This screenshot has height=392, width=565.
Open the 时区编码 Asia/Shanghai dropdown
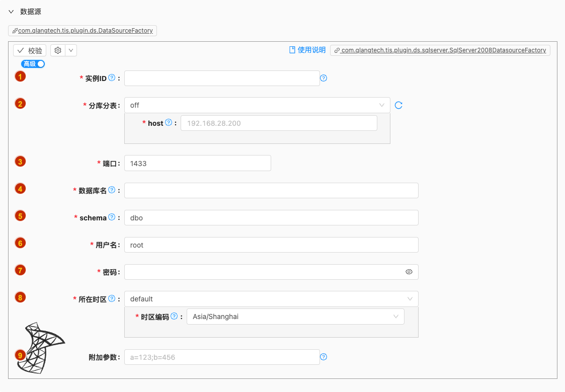pyautogui.click(x=295, y=317)
